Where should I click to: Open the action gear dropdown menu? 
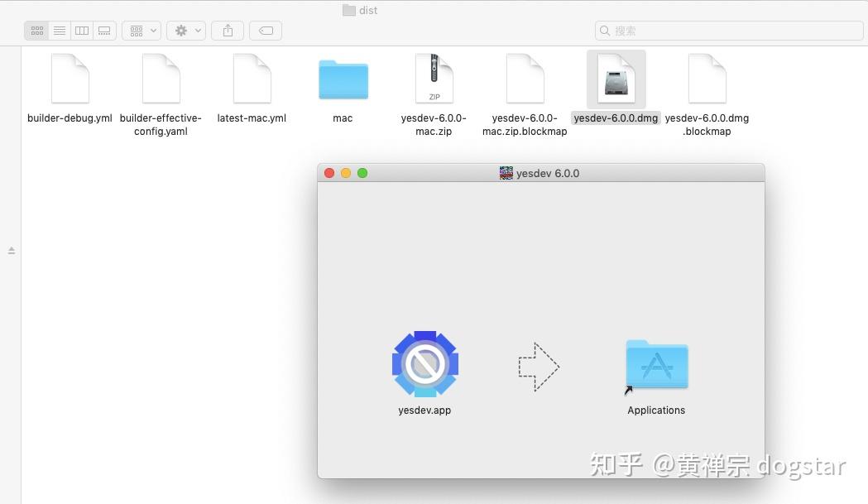185,30
